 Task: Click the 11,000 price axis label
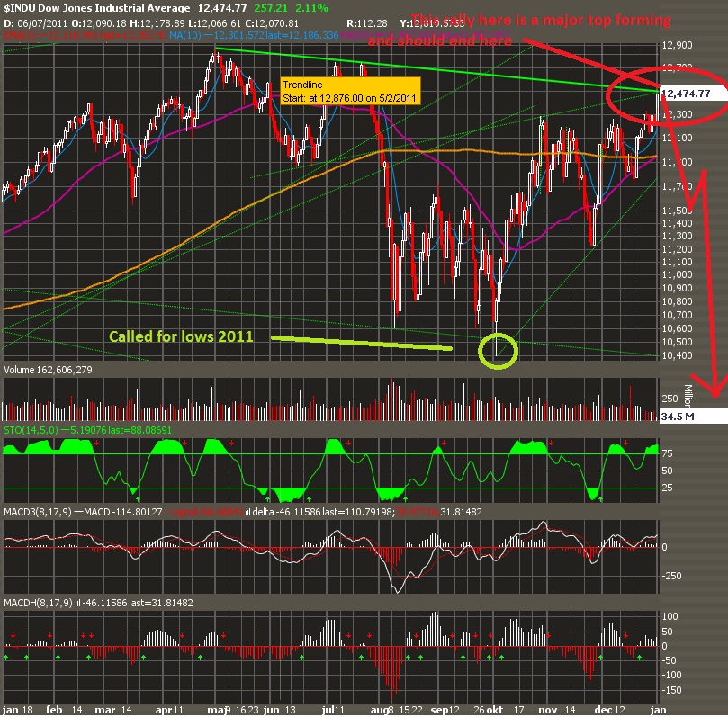pyautogui.click(x=677, y=274)
